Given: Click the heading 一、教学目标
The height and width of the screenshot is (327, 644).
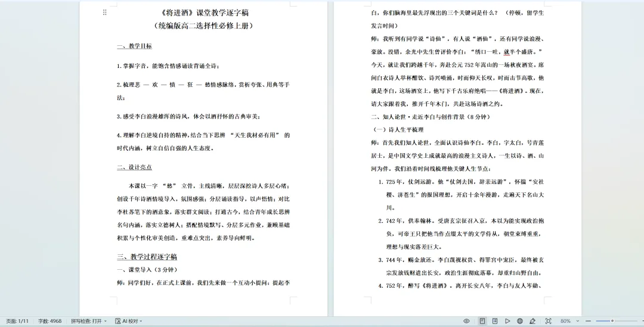Looking at the screenshot, I should click(x=134, y=46).
